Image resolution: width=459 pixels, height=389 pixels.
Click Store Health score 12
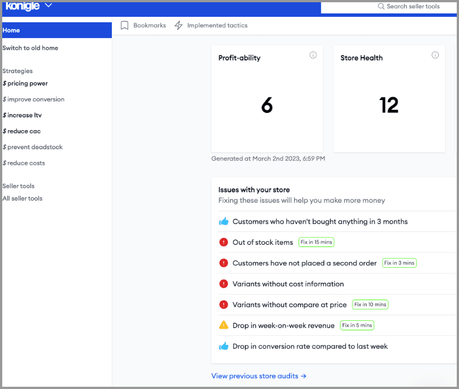pyautogui.click(x=389, y=105)
